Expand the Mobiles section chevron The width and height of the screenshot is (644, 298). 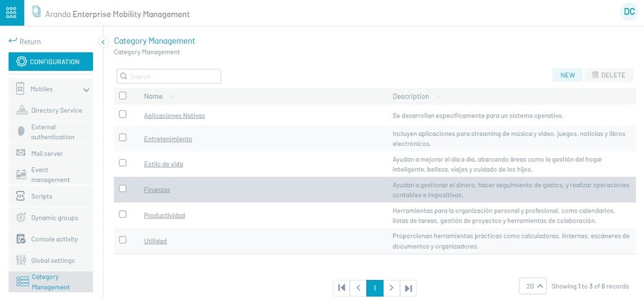[86, 90]
